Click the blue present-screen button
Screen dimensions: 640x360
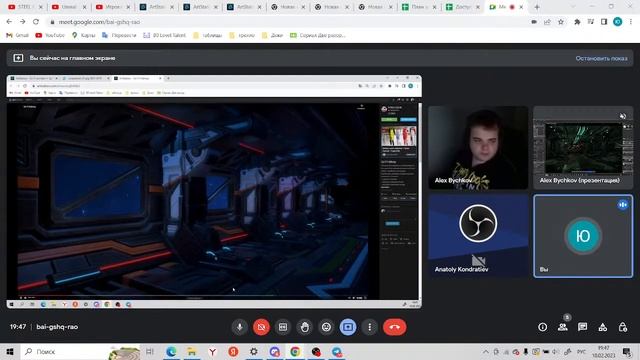coord(348,327)
